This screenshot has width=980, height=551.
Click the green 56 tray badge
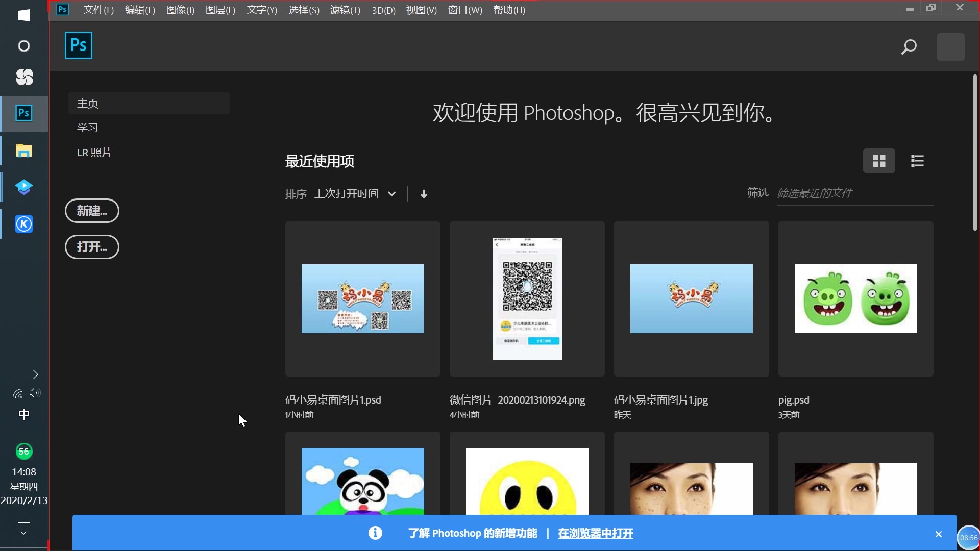pyautogui.click(x=24, y=451)
